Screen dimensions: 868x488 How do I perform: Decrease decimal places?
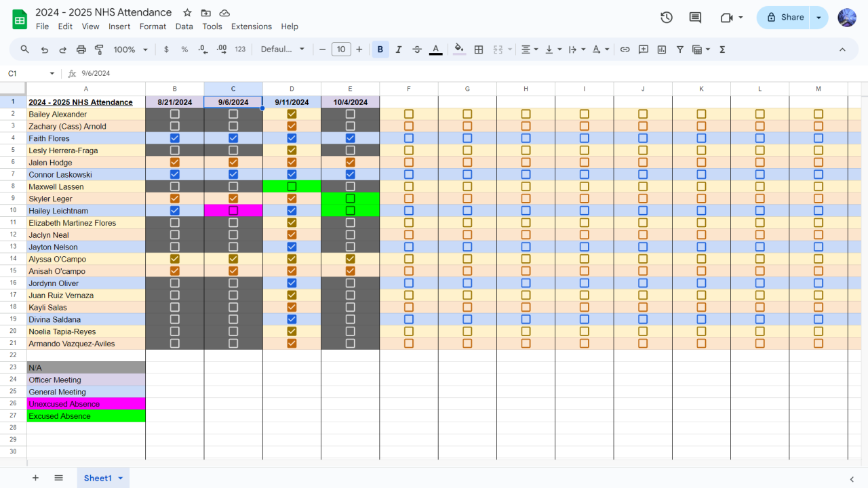click(x=203, y=49)
